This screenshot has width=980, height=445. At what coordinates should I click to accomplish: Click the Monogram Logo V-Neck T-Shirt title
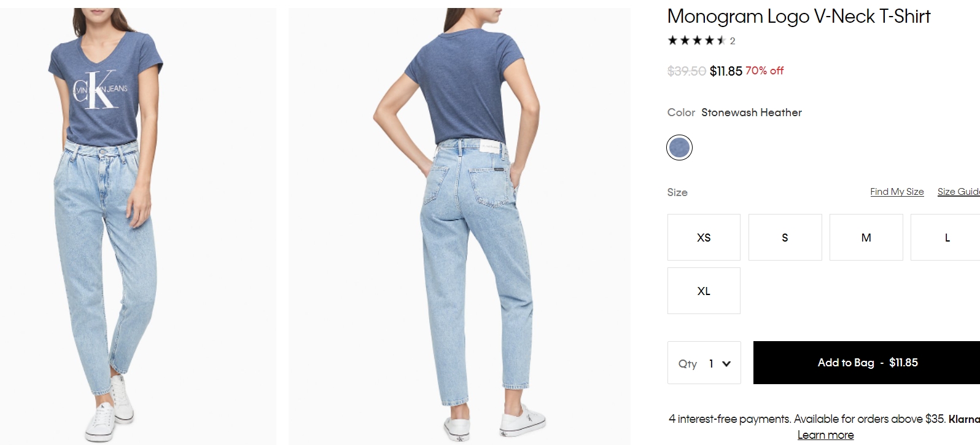[x=799, y=17]
